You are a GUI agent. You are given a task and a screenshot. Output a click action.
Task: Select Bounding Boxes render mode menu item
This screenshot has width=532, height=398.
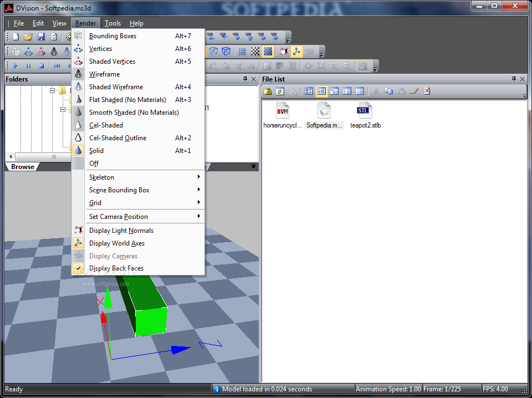pos(138,36)
